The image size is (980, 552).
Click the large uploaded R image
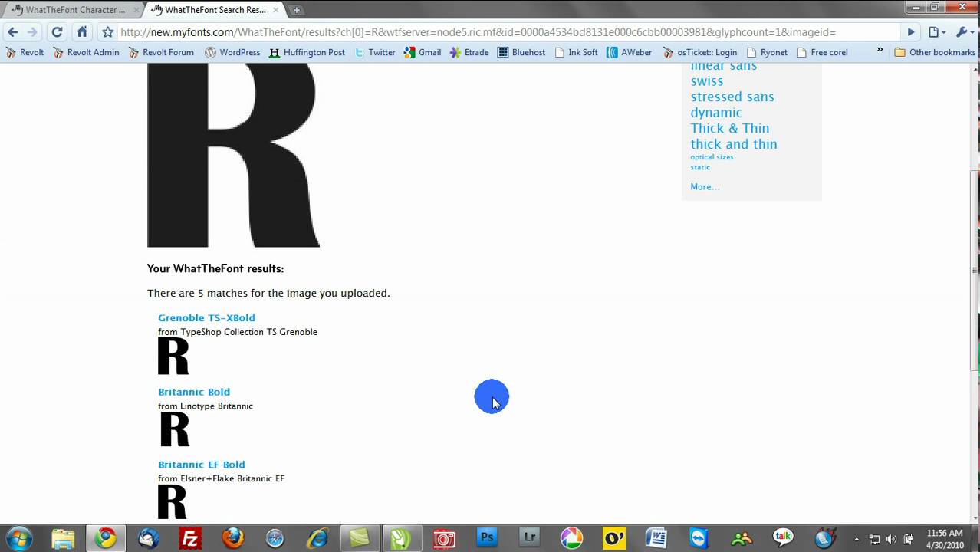233,155
